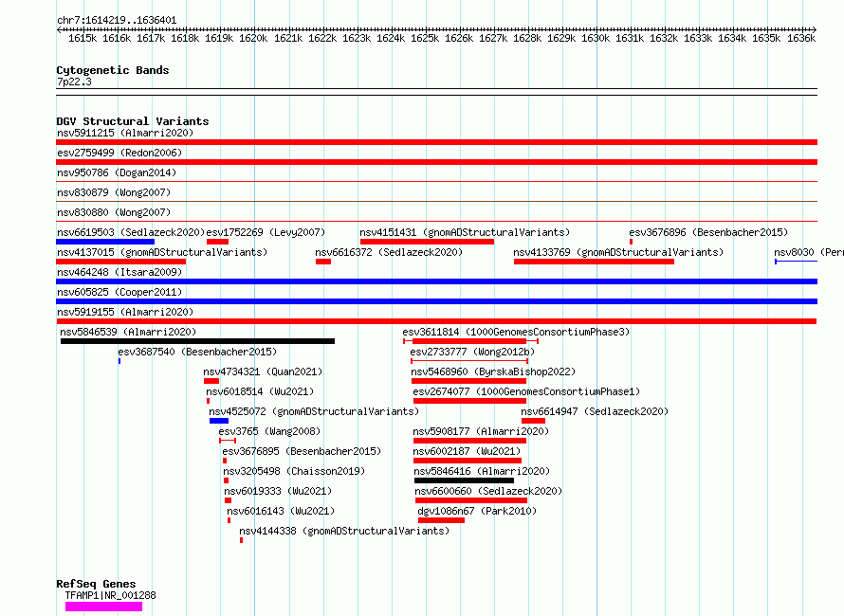The height and width of the screenshot is (616, 844).
Task: Click blue bar of nsv464248 (Itsara2009)
Action: click(436, 281)
